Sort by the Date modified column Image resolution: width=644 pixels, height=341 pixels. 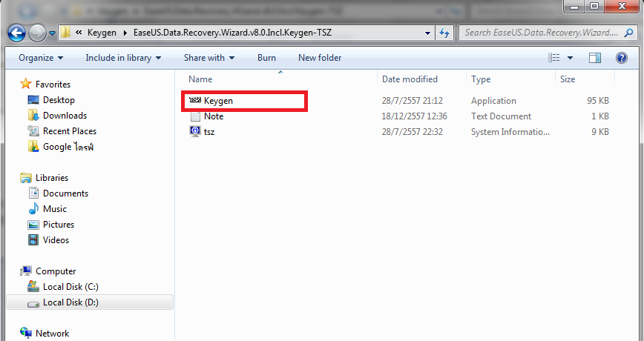tap(410, 79)
